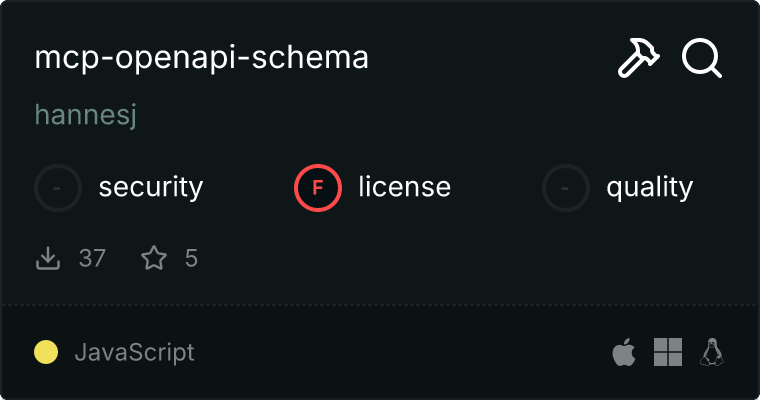
Task: Click the red F license grade badge
Action: coord(318,187)
